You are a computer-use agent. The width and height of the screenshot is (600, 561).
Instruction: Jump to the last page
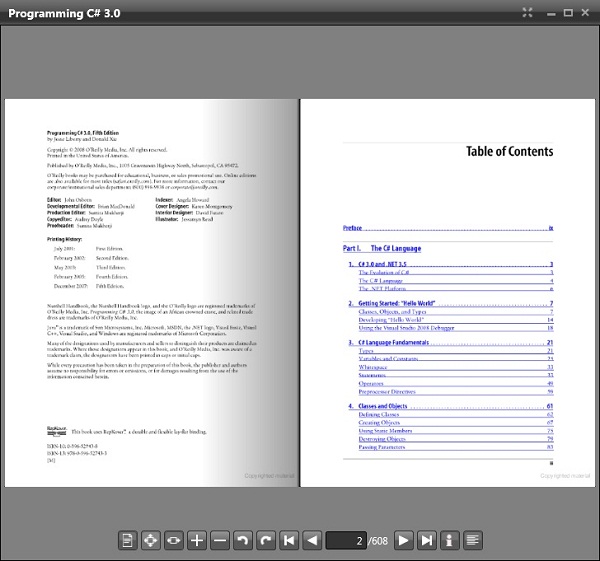coord(427,540)
